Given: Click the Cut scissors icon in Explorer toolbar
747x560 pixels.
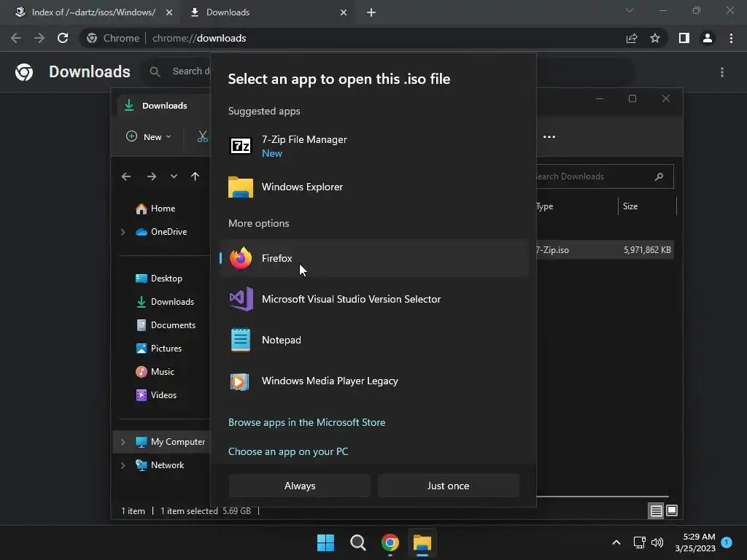Looking at the screenshot, I should (203, 136).
